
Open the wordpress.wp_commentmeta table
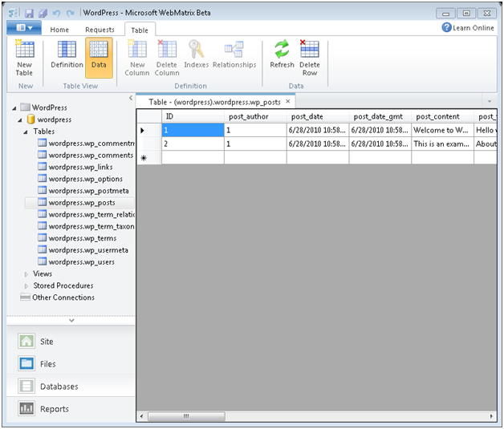coord(86,144)
